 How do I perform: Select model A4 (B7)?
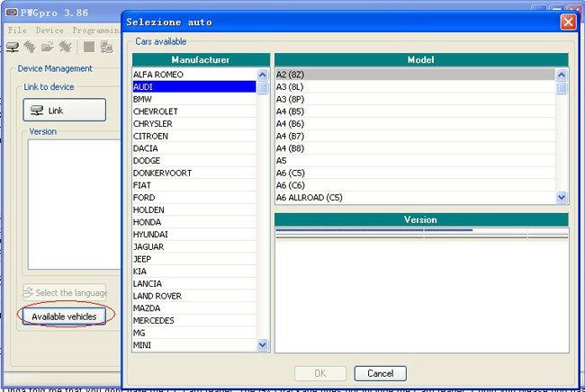(415, 136)
